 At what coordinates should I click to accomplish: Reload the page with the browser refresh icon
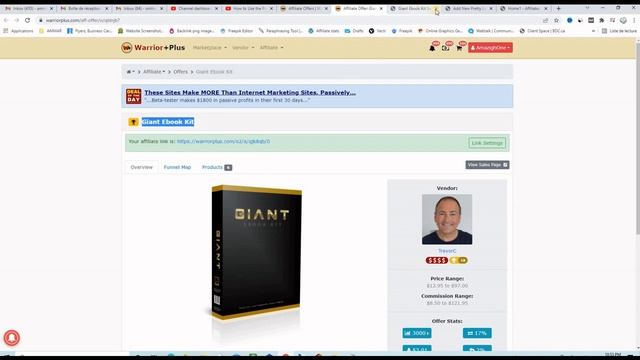[x=27, y=20]
